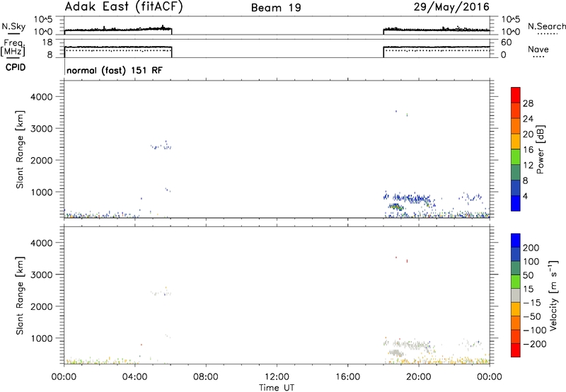This screenshot has width=566, height=392.
Task: Click the 'Time UT' axis title
Action: [277, 388]
